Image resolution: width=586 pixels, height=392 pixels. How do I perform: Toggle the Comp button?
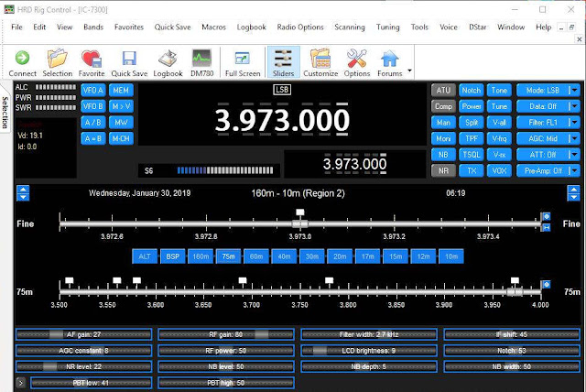tap(443, 106)
